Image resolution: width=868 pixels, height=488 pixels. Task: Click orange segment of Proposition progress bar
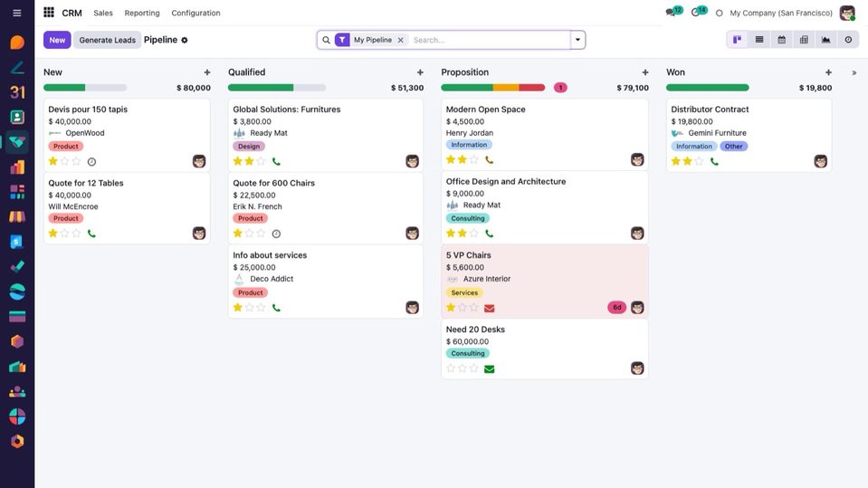coord(506,88)
